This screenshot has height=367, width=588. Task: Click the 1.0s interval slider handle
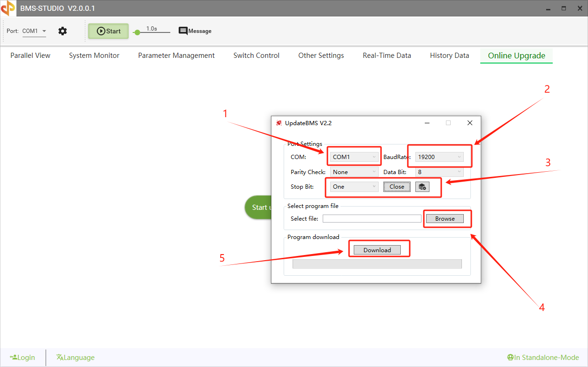[137, 32]
